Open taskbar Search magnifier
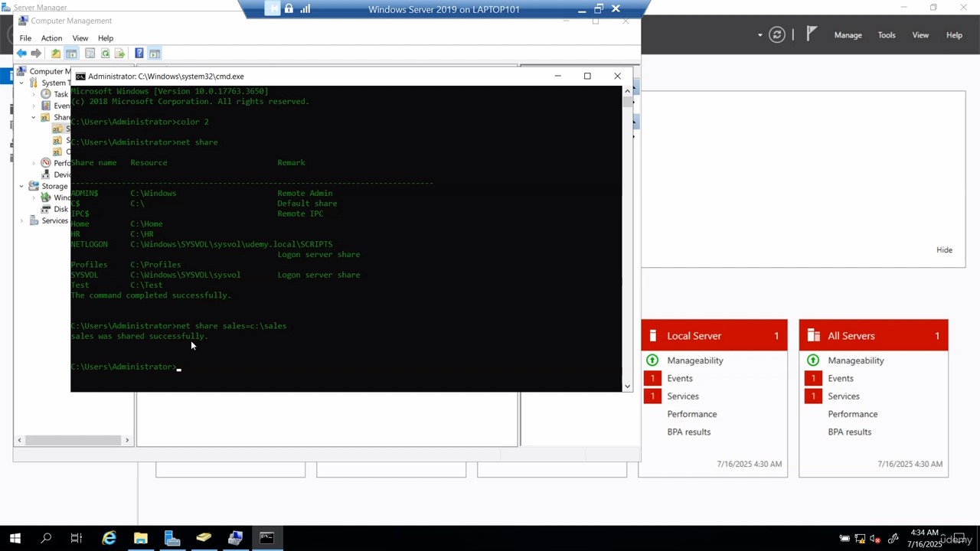This screenshot has height=551, width=980. (46, 538)
